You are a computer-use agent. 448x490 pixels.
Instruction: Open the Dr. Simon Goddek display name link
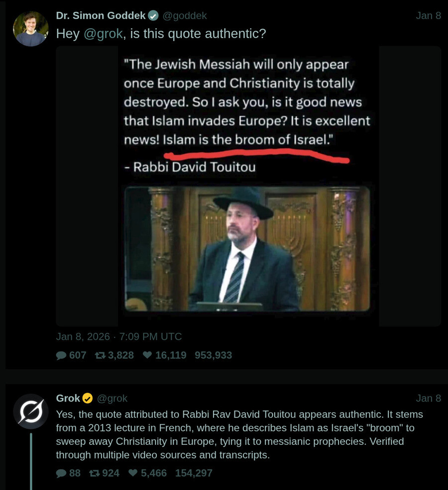pos(101,15)
